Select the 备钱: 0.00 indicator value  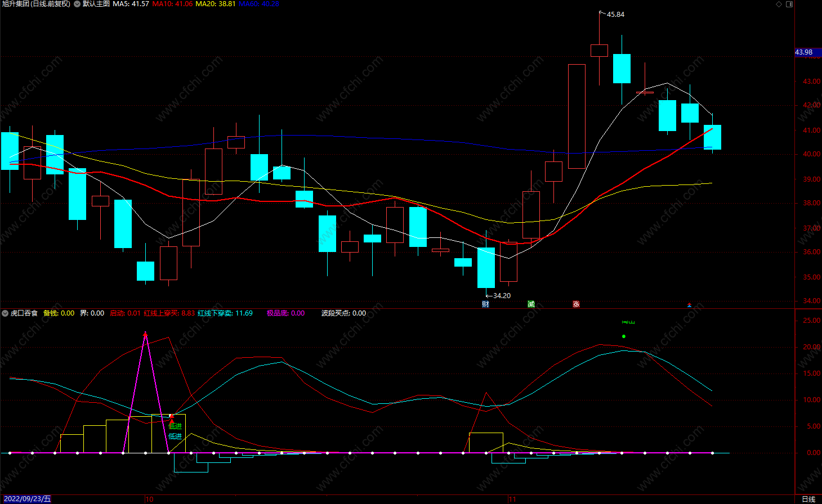(59, 313)
